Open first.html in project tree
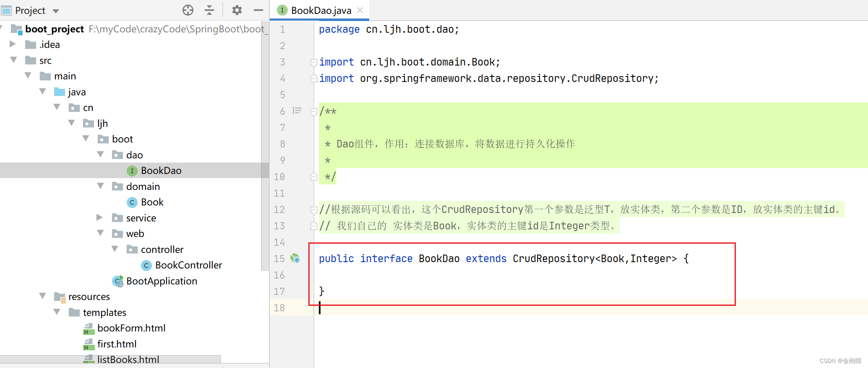Screen dimensions: 868x368 117,344
